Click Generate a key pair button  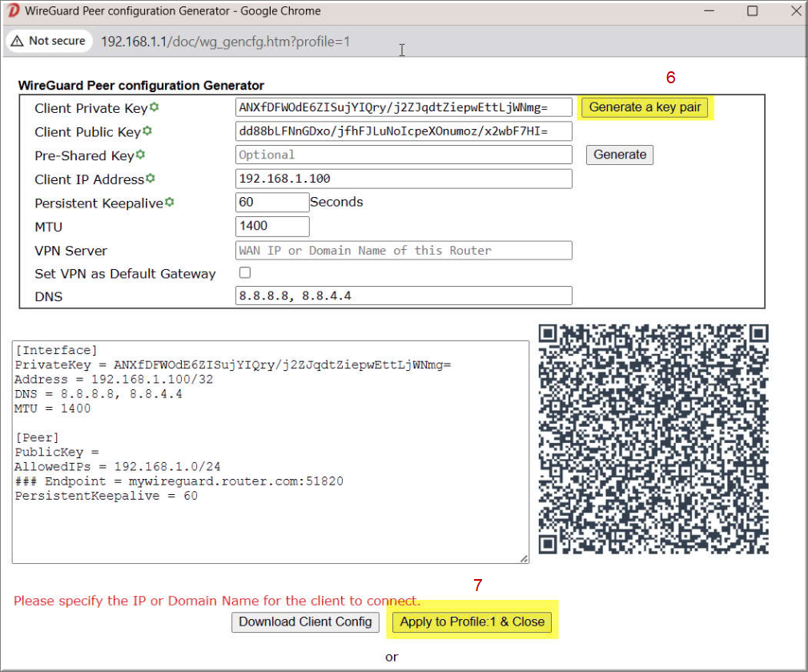[x=645, y=107]
